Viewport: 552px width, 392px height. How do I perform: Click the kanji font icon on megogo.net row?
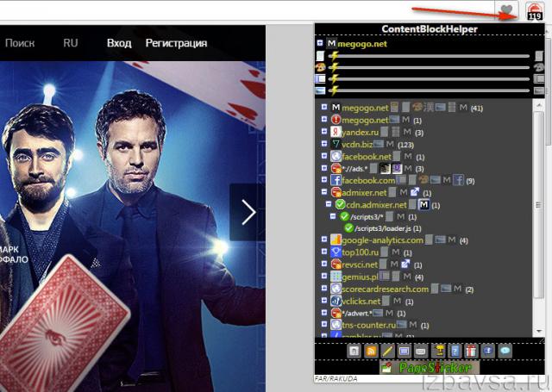coord(429,107)
